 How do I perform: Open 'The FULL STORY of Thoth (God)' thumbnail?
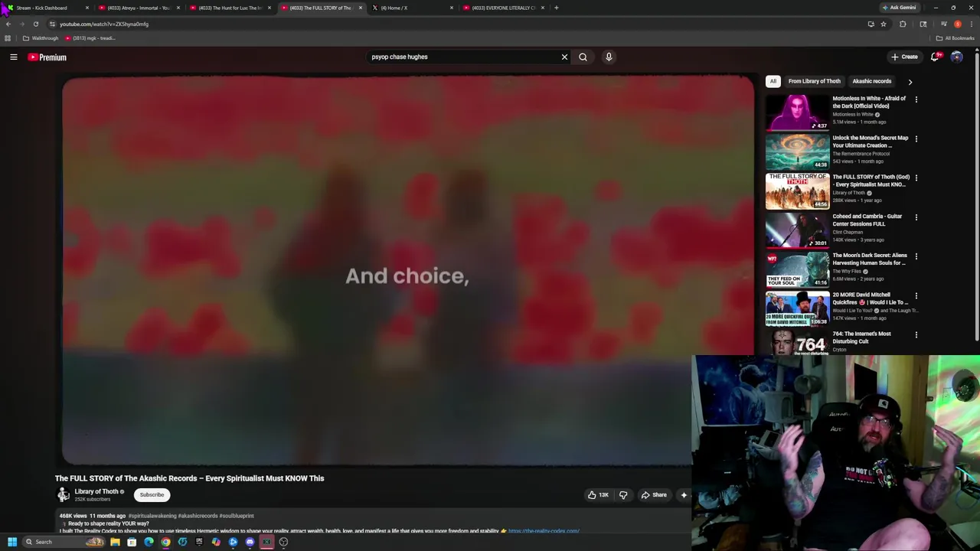(x=797, y=191)
